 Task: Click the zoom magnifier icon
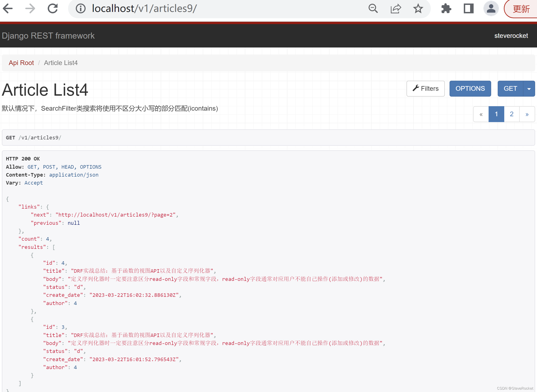click(373, 9)
